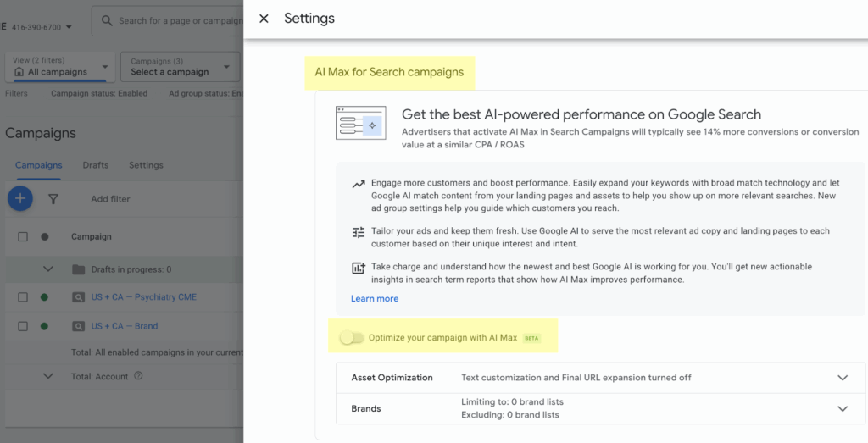
Task: Switch to the Settings tab in Campaigns
Action: tap(146, 165)
